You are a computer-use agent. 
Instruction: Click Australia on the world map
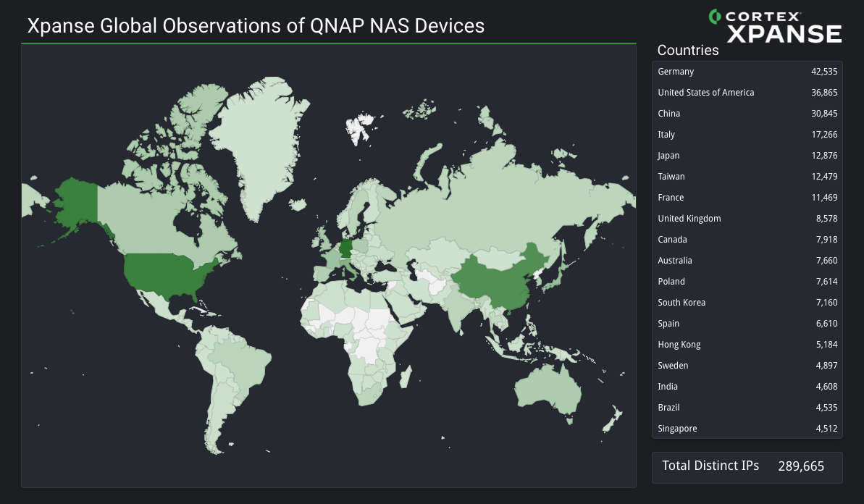(x=547, y=389)
